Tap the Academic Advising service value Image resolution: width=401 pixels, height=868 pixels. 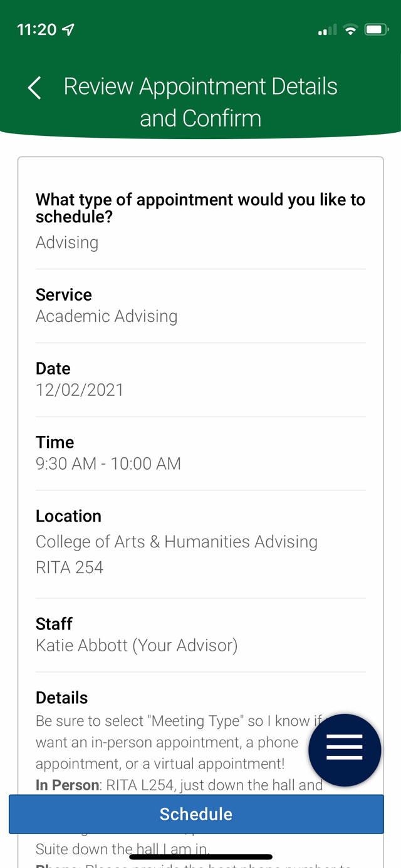pos(107,316)
